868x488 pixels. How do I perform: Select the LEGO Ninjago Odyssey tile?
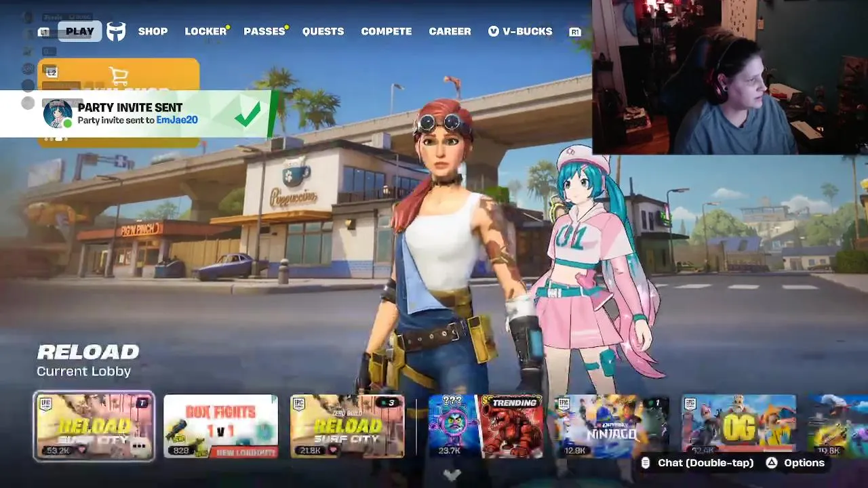click(x=612, y=426)
